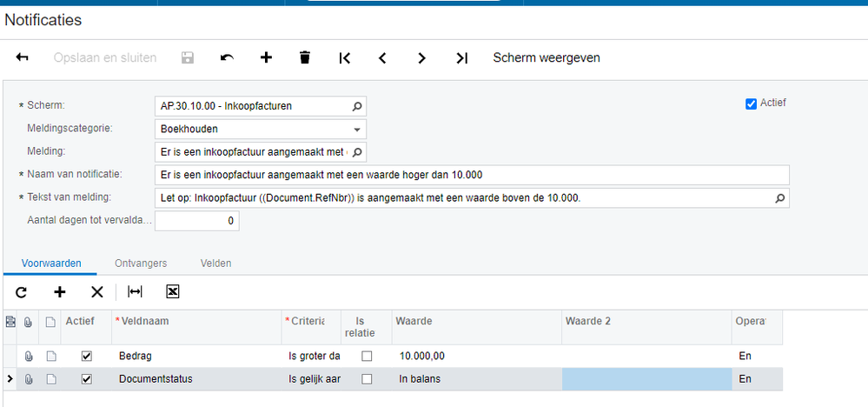The width and height of the screenshot is (868, 407).
Task: Click the Waarde column header
Action: 476,327
